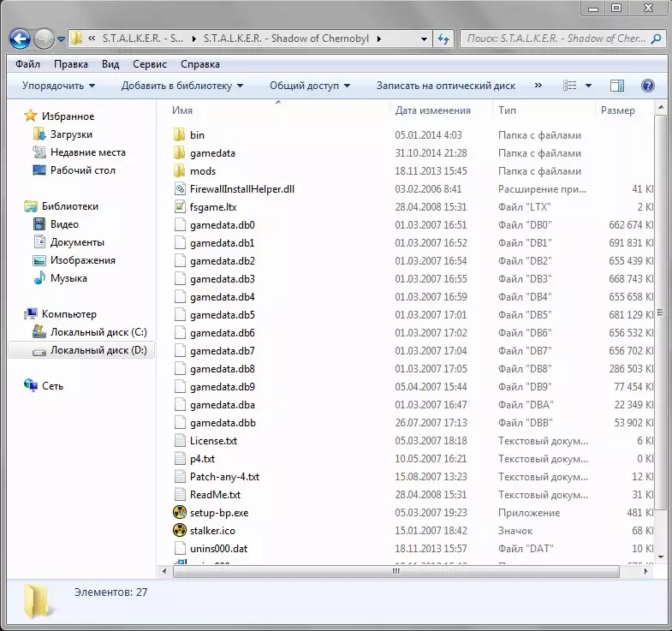The height and width of the screenshot is (631, 672).
Task: Expand the address bar history dropdown
Action: (x=424, y=39)
